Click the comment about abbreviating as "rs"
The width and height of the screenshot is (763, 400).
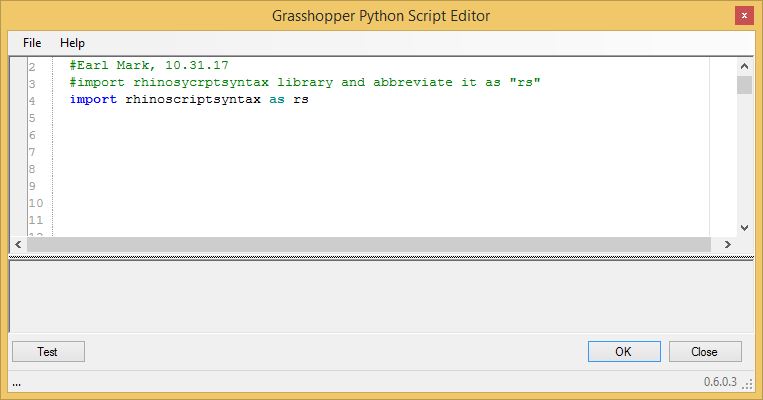coord(305,82)
